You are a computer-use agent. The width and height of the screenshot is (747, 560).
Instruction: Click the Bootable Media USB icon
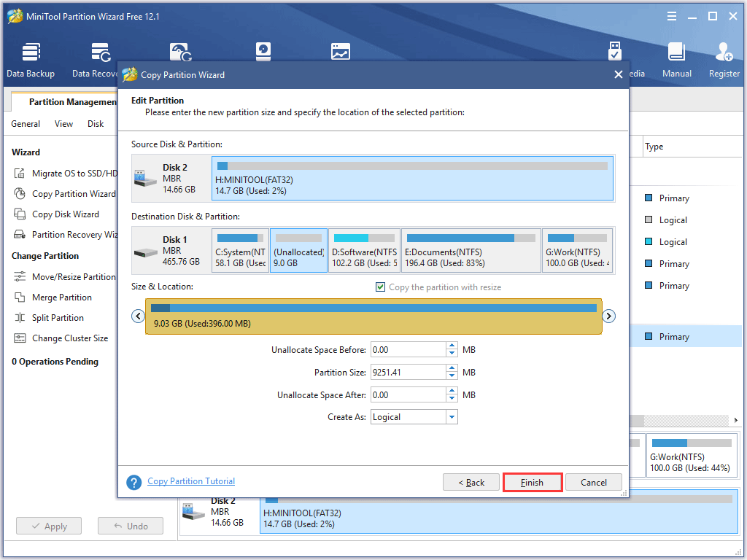614,51
